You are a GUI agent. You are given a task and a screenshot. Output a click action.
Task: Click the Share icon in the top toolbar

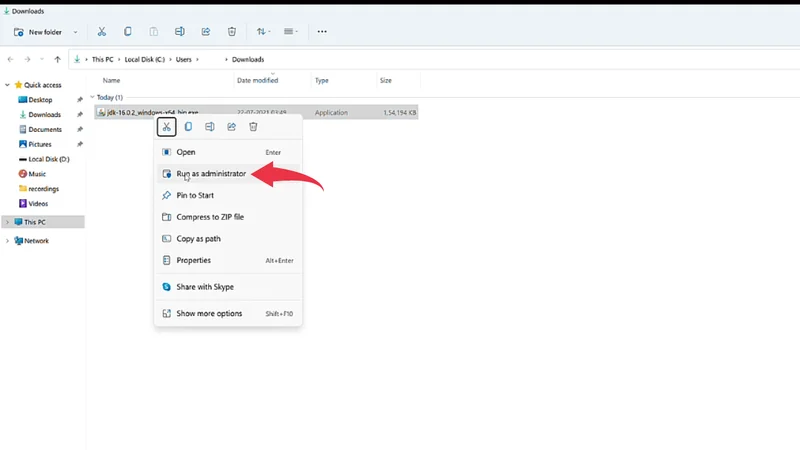pyautogui.click(x=206, y=31)
